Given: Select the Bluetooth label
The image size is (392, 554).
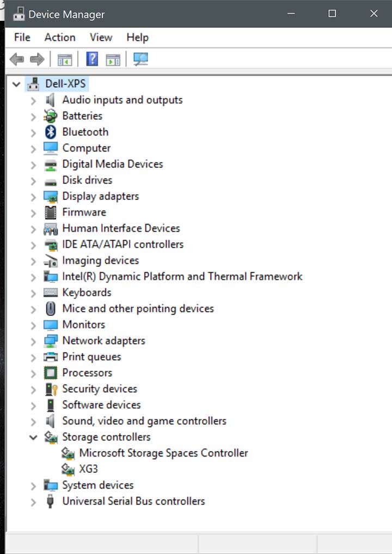Looking at the screenshot, I should (x=85, y=132).
